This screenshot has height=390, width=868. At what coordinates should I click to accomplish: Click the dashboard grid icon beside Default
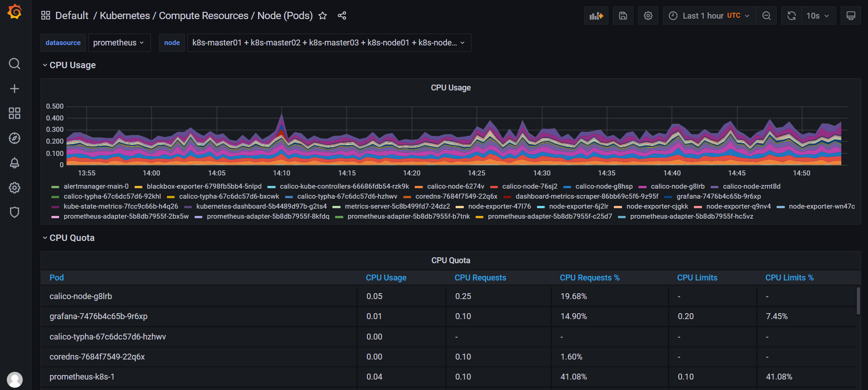coord(45,15)
